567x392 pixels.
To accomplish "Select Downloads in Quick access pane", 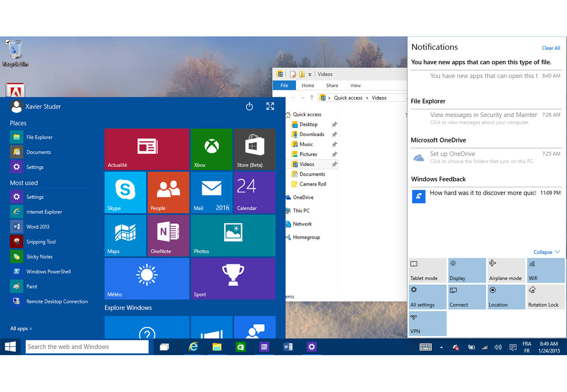I will click(x=312, y=134).
